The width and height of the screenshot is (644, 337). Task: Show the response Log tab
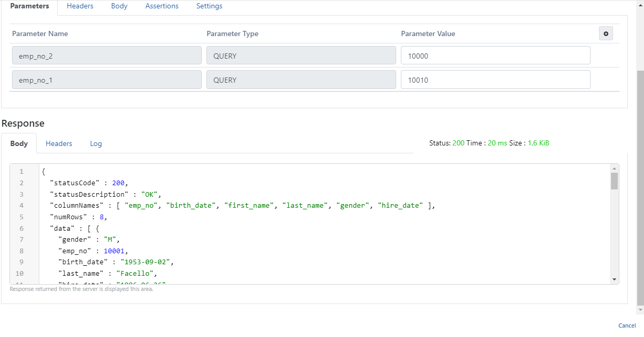pyautogui.click(x=96, y=143)
